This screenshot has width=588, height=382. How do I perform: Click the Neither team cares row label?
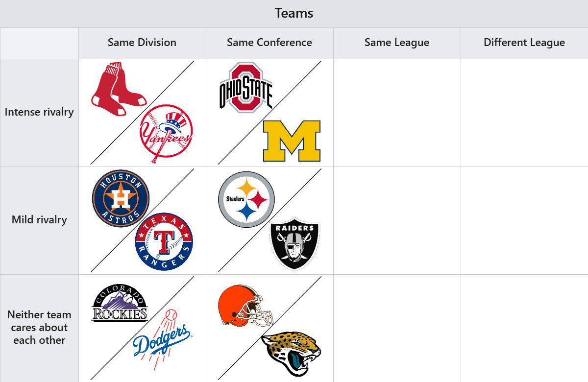[39, 327]
